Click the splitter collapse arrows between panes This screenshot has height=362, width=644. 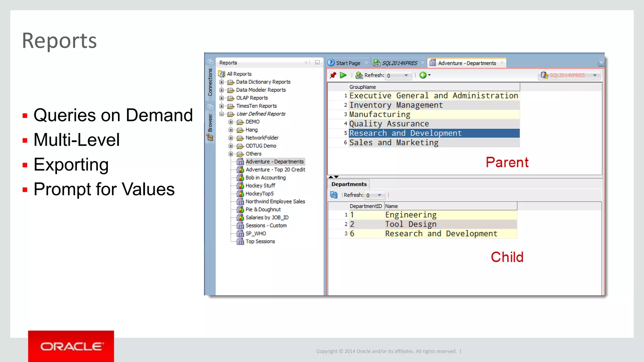(334, 177)
